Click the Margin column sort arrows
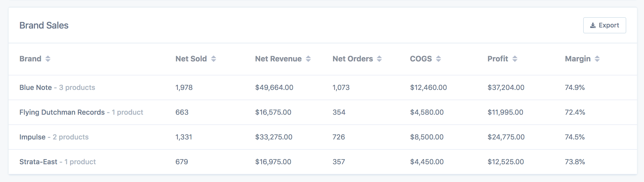The height and width of the screenshot is (182, 644). (x=597, y=59)
